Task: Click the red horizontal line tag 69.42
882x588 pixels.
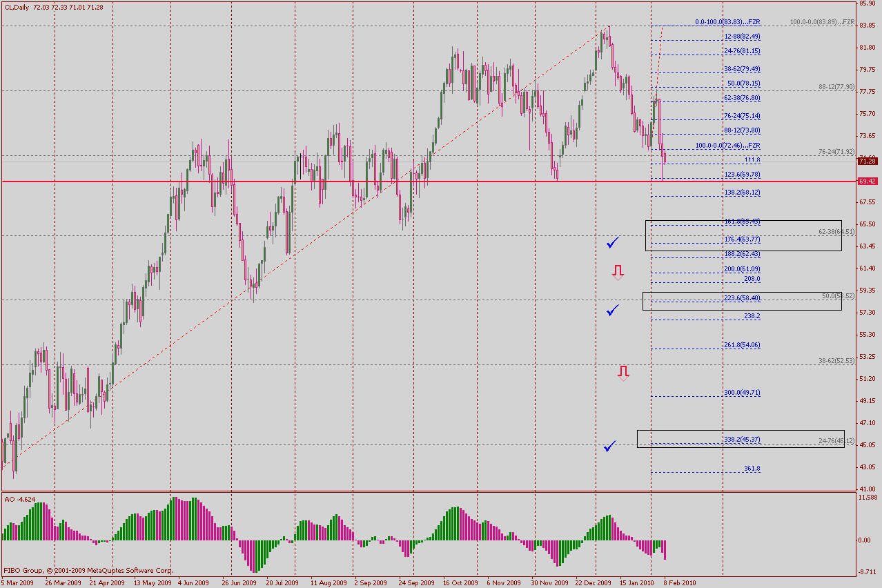Action: click(868, 182)
